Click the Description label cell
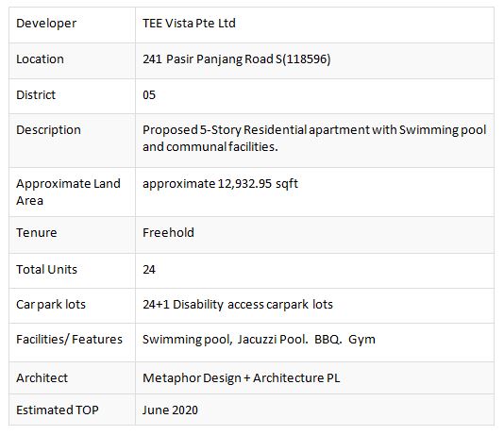 tap(72, 141)
